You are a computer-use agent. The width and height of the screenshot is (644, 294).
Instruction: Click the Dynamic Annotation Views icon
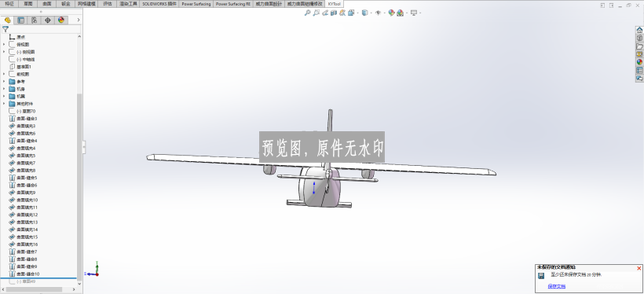[342, 13]
